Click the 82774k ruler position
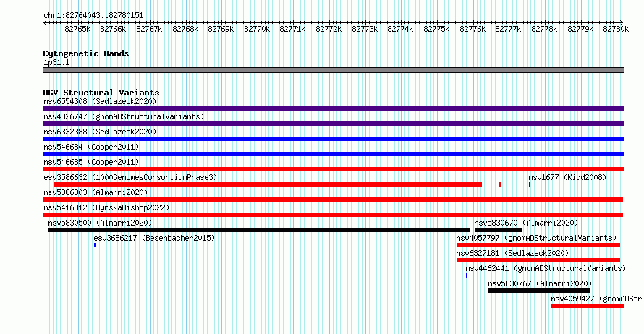 [399, 29]
